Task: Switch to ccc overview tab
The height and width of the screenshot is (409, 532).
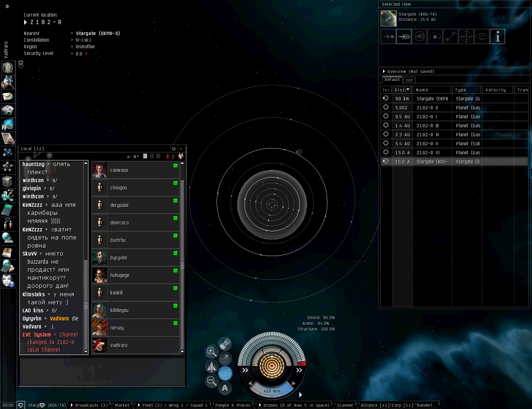Action: [409, 80]
